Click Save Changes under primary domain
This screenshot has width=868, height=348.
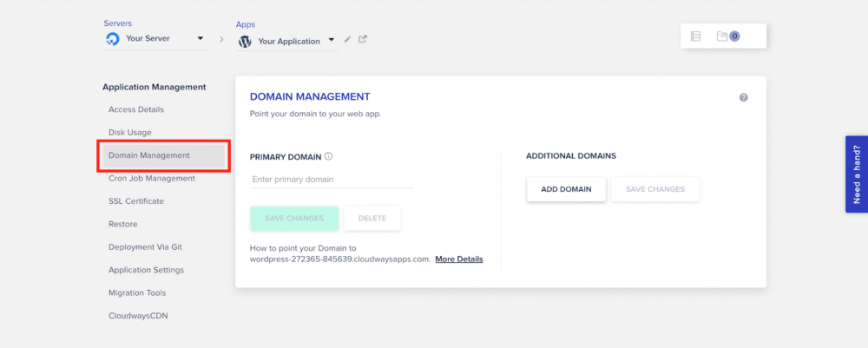pyautogui.click(x=294, y=218)
